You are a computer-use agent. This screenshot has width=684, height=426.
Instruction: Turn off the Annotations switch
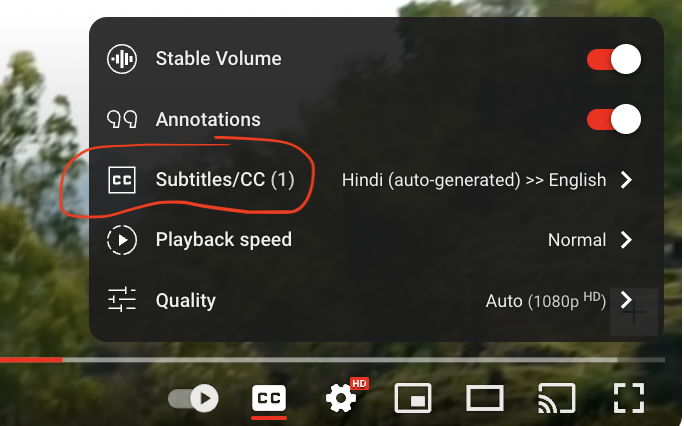point(613,120)
